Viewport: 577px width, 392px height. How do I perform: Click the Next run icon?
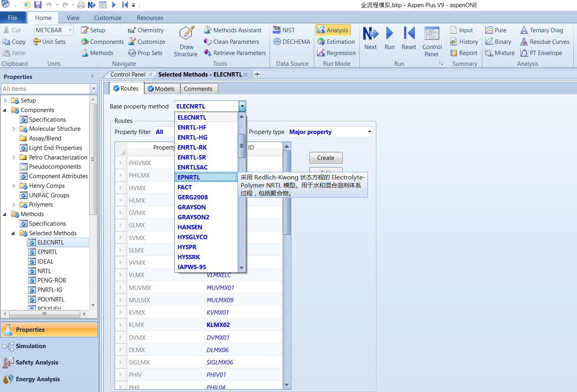[370, 33]
